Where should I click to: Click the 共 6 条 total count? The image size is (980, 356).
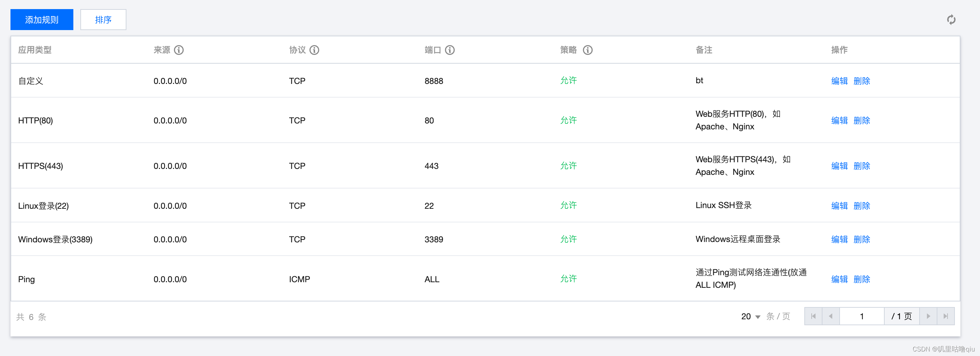click(x=31, y=317)
